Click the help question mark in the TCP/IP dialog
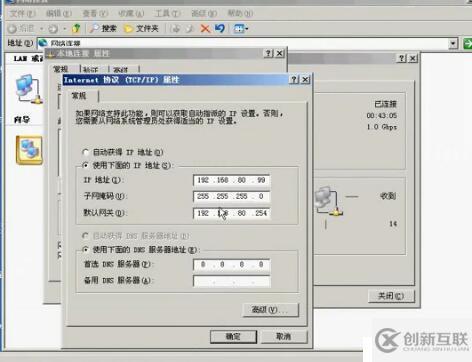 tap(294, 79)
